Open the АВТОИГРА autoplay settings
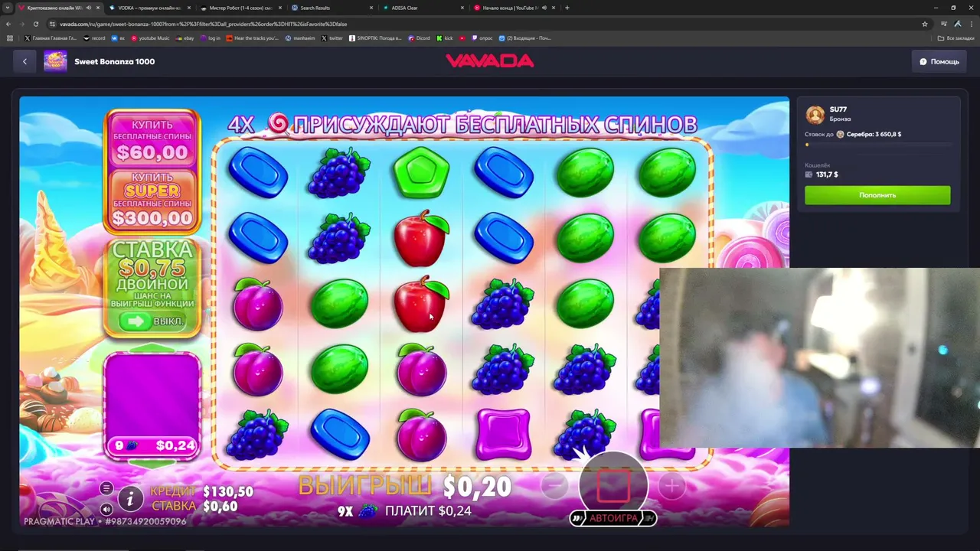The width and height of the screenshot is (980, 551). [612, 518]
